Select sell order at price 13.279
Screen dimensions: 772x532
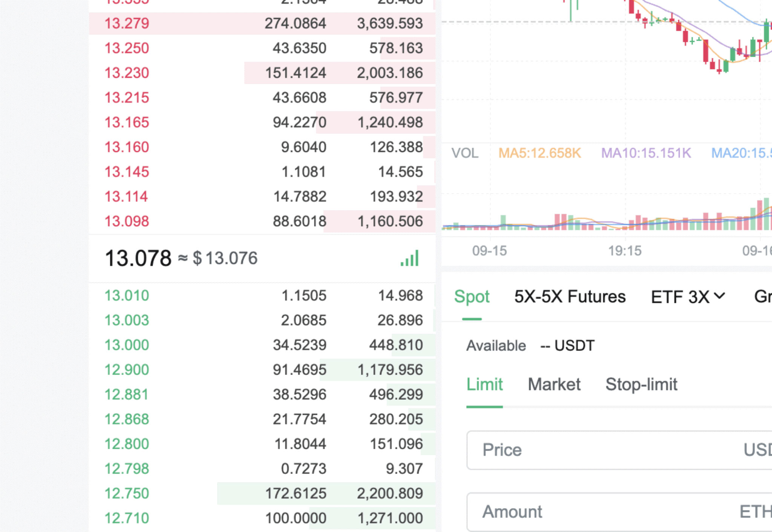(127, 23)
